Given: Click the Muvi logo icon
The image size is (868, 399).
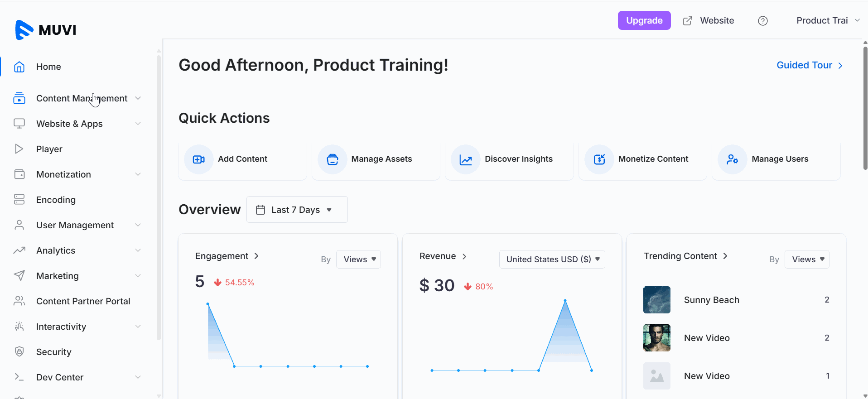Looking at the screenshot, I should pos(24,30).
